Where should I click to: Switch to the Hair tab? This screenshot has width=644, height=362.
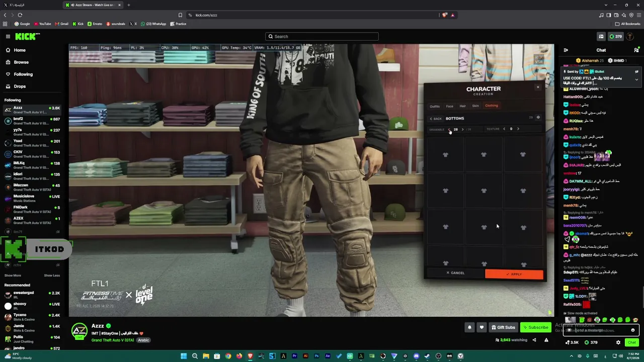click(462, 106)
